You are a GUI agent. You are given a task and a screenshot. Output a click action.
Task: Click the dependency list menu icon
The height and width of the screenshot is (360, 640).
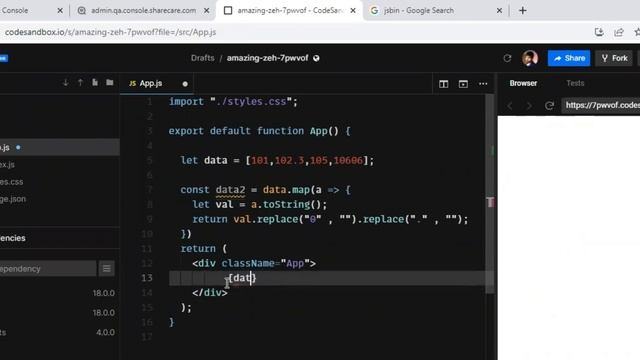107,269
